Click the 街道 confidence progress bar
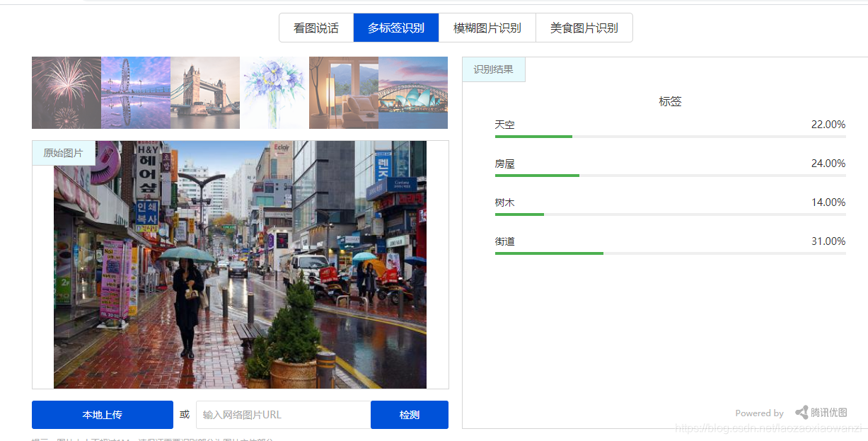Screen dimensions: 868x441 tap(671, 253)
